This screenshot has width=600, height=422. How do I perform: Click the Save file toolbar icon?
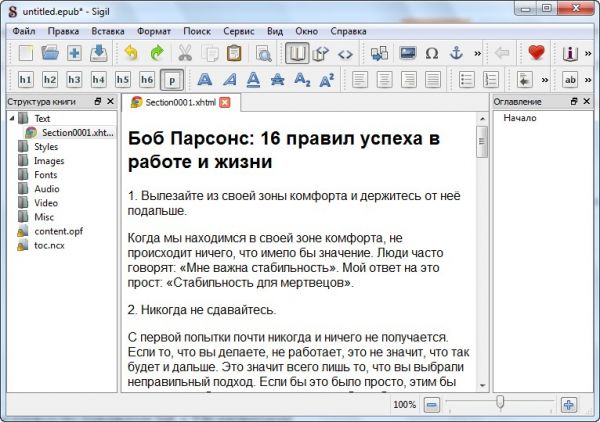pyautogui.click(x=99, y=53)
